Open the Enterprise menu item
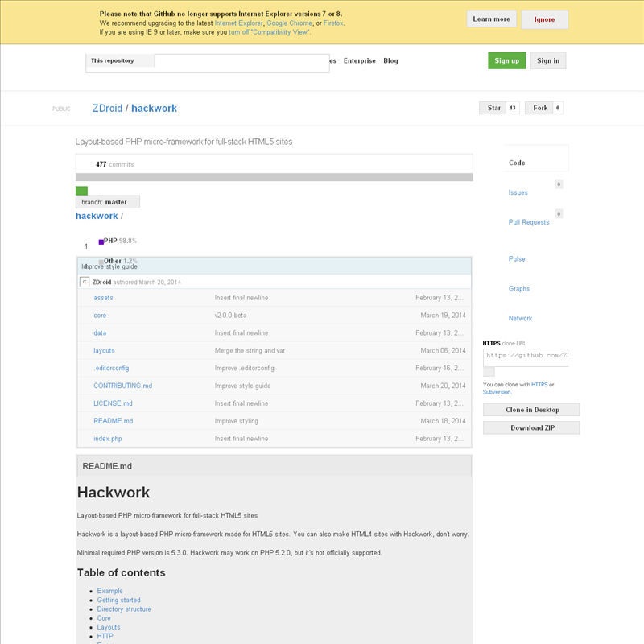The height and width of the screenshot is (644, 644). tap(359, 61)
